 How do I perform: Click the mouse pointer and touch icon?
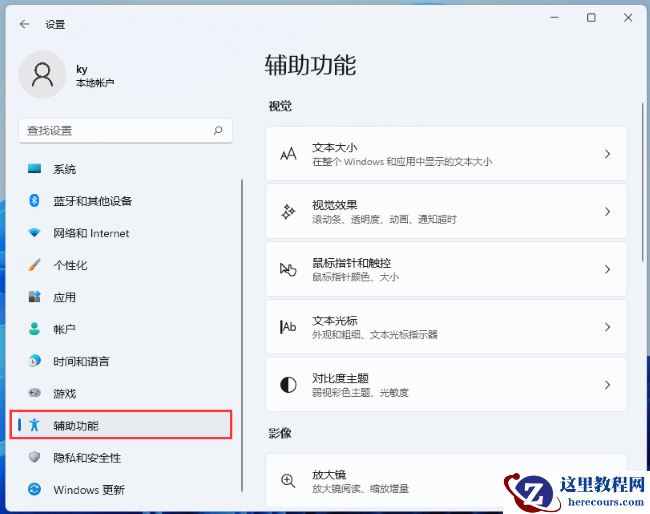[288, 269]
